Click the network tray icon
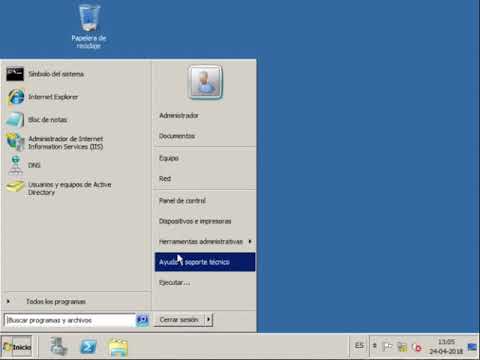 click(x=402, y=347)
